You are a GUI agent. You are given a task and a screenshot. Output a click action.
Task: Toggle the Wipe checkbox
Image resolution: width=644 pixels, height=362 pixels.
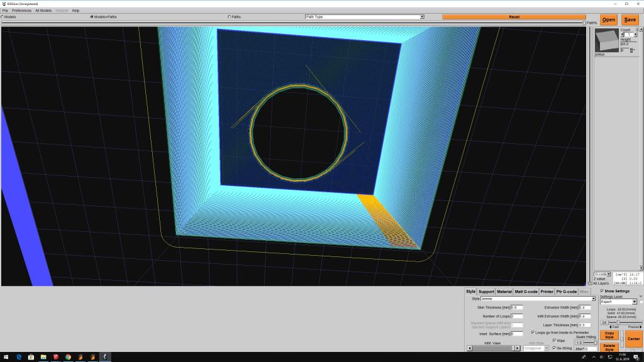554,341
